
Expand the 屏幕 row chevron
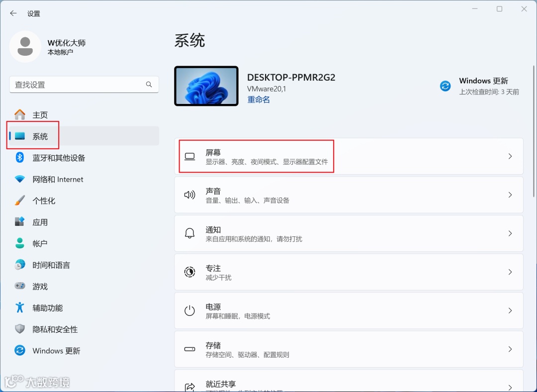coord(510,156)
